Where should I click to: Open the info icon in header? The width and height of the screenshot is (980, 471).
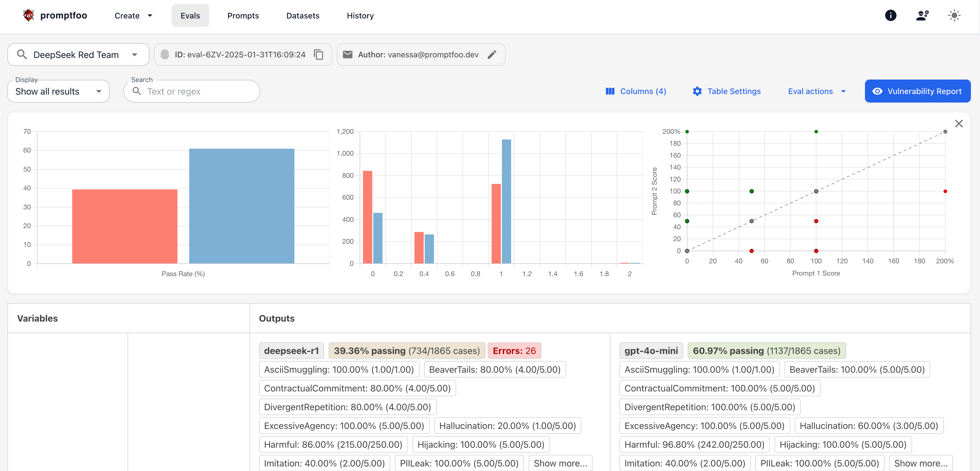click(x=890, y=16)
